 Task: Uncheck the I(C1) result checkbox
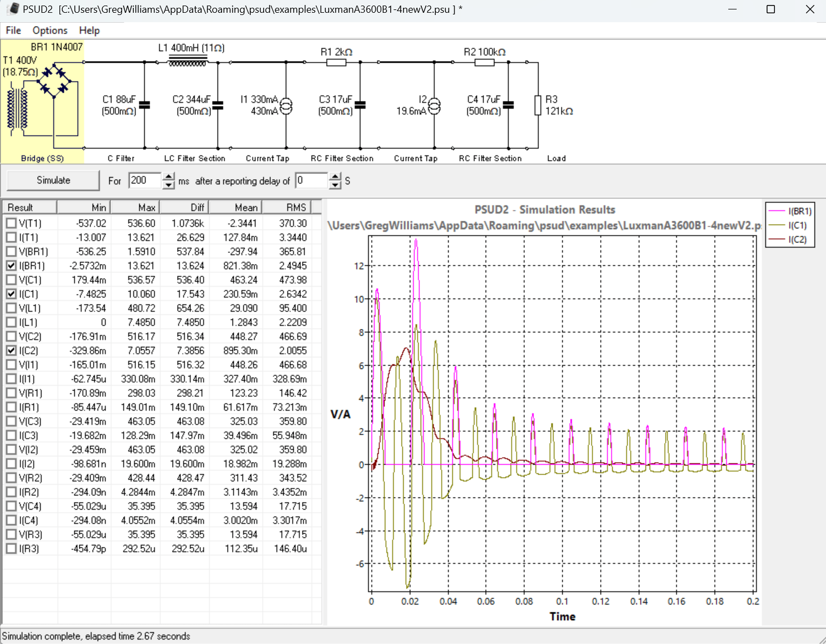11,294
